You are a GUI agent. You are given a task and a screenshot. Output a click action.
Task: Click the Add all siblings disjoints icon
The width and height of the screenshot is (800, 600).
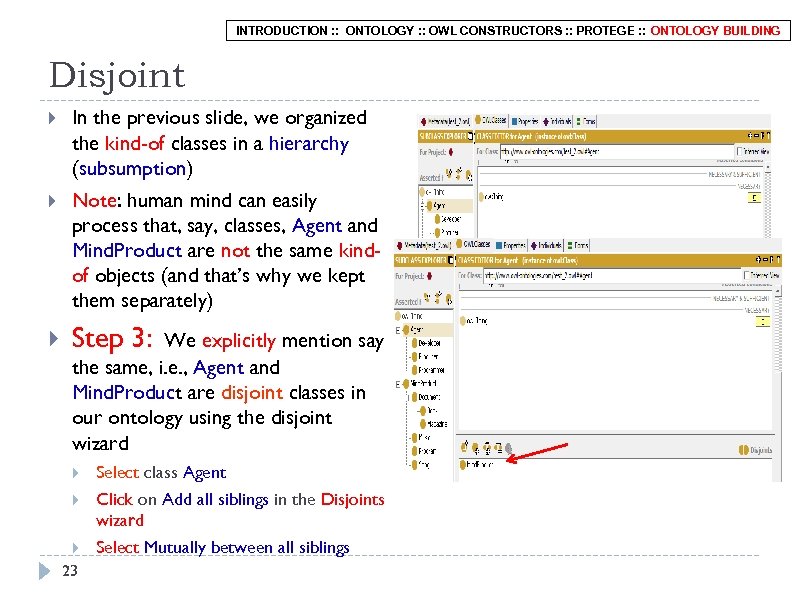(x=487, y=448)
